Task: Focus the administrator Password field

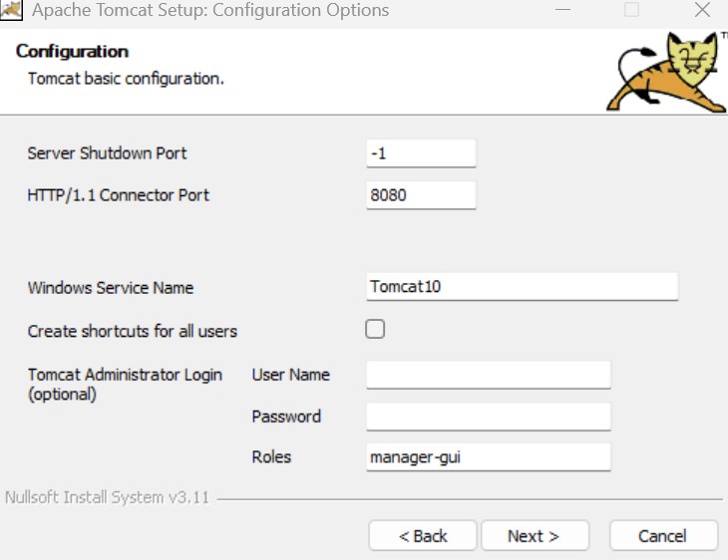Action: pyautogui.click(x=489, y=417)
